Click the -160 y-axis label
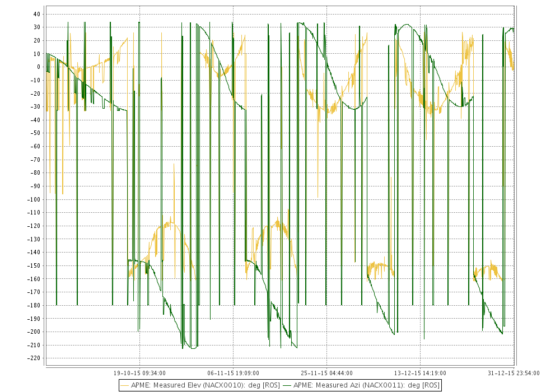The width and height of the screenshot is (560, 392). [34, 279]
